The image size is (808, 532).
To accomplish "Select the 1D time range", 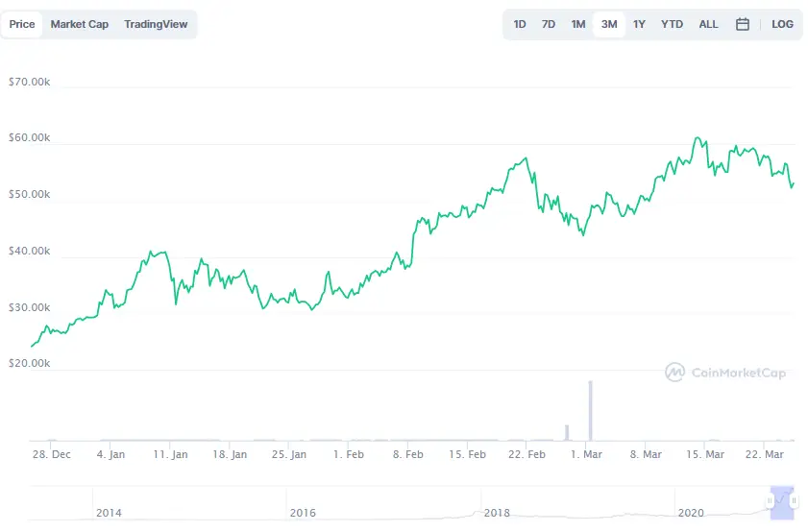I will [520, 24].
